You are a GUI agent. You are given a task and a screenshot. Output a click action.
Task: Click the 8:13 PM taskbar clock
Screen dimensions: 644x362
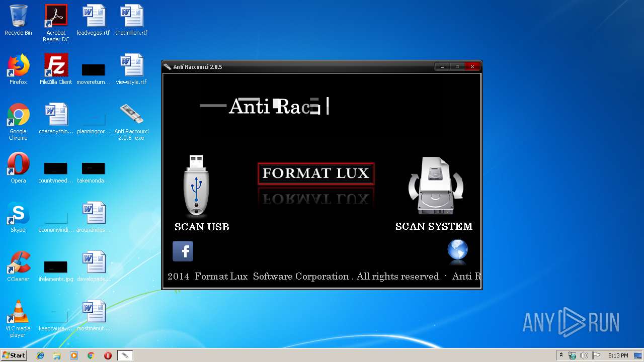(x=618, y=355)
